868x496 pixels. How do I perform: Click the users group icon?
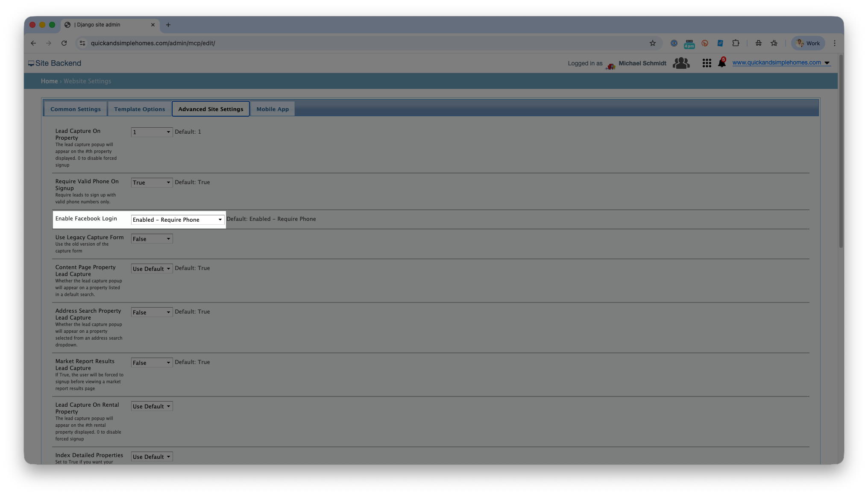(x=681, y=63)
